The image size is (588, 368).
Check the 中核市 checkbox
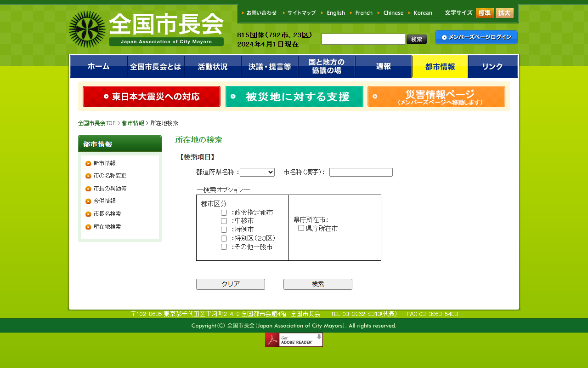(x=224, y=221)
